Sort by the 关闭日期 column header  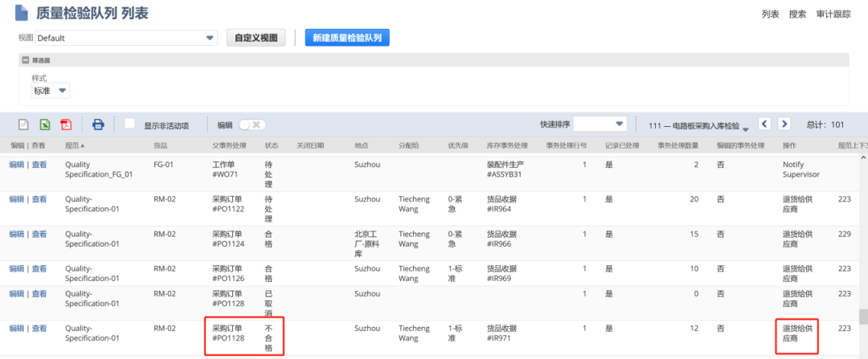click(x=310, y=145)
